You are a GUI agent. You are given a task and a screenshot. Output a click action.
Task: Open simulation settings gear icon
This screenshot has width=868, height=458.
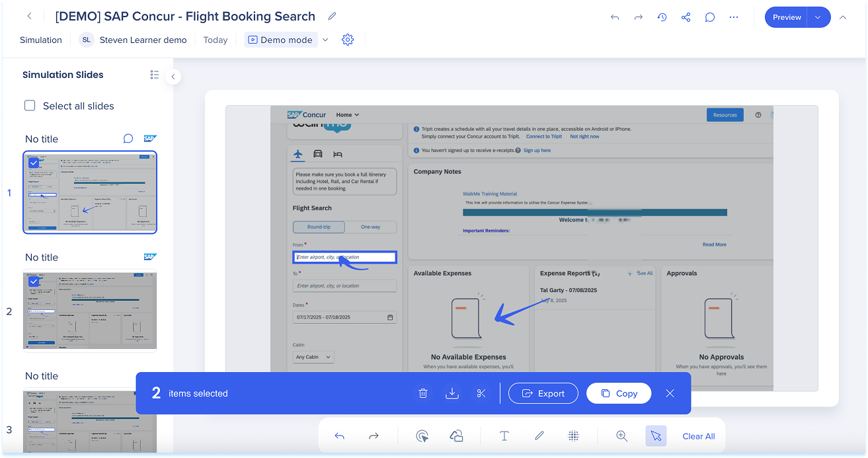tap(348, 40)
